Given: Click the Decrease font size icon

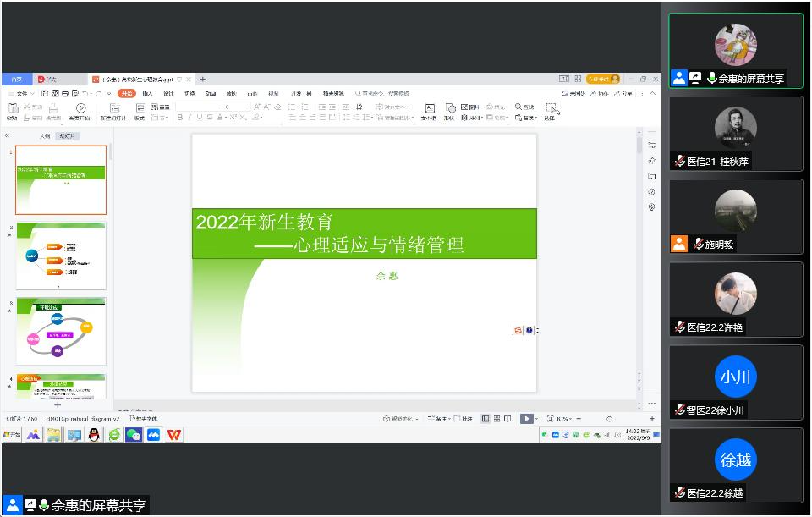Looking at the screenshot, I should coord(267,107).
